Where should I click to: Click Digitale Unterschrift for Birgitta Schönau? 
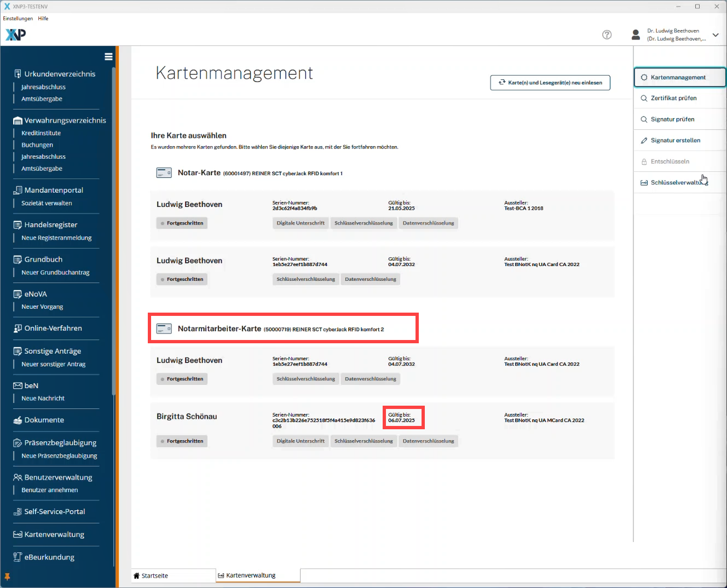301,441
